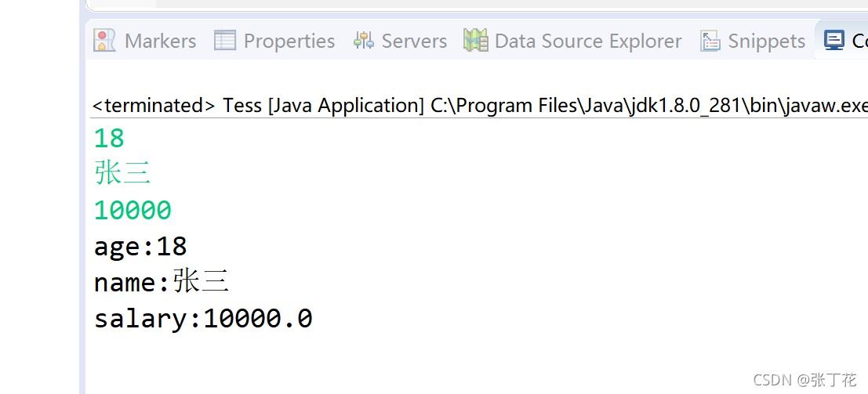The width and height of the screenshot is (868, 394).
Task: Place cursor on the age:18 line
Action: pyautogui.click(x=140, y=247)
